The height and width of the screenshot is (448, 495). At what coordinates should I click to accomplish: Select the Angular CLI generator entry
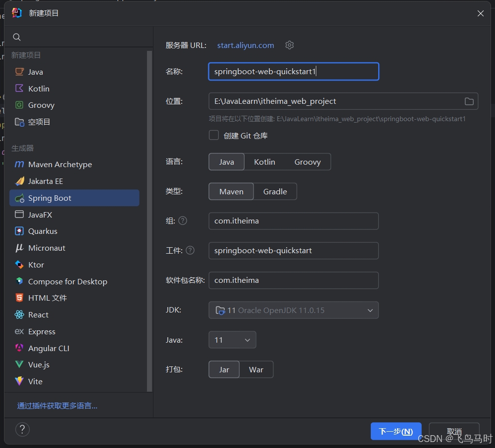75,348
